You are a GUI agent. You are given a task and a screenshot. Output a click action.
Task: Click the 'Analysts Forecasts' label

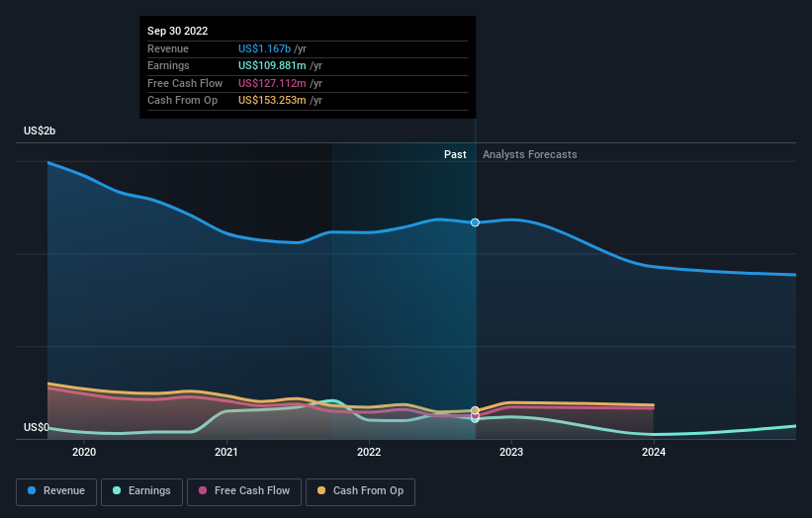point(530,155)
